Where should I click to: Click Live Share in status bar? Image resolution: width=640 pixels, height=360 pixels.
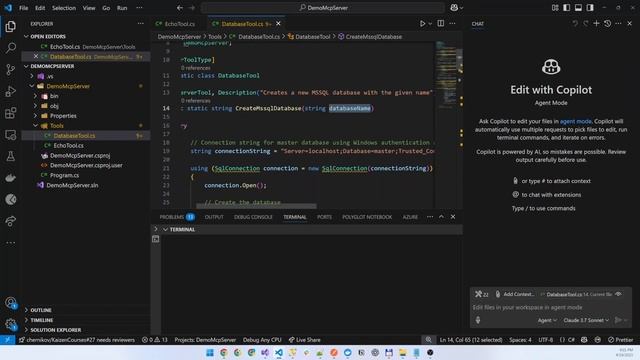(304, 340)
